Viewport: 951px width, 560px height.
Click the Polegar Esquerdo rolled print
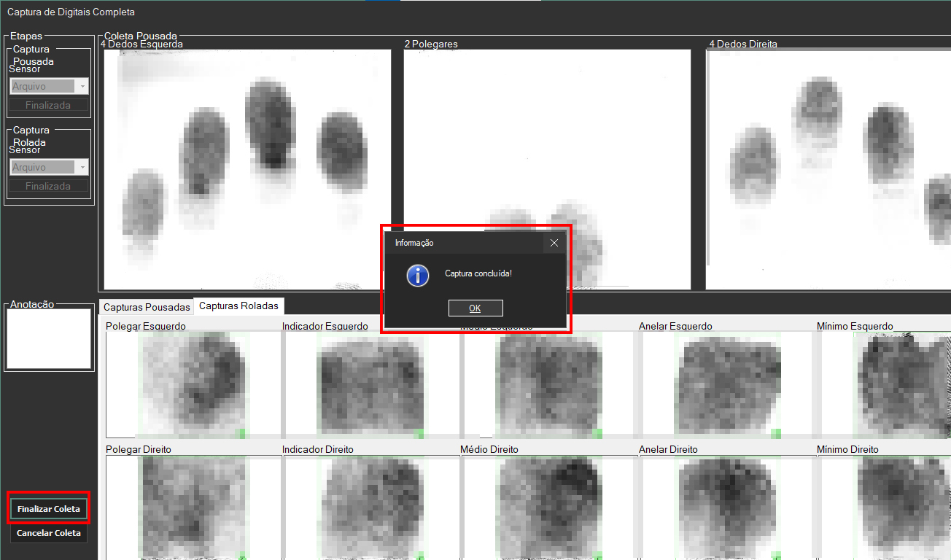191,384
